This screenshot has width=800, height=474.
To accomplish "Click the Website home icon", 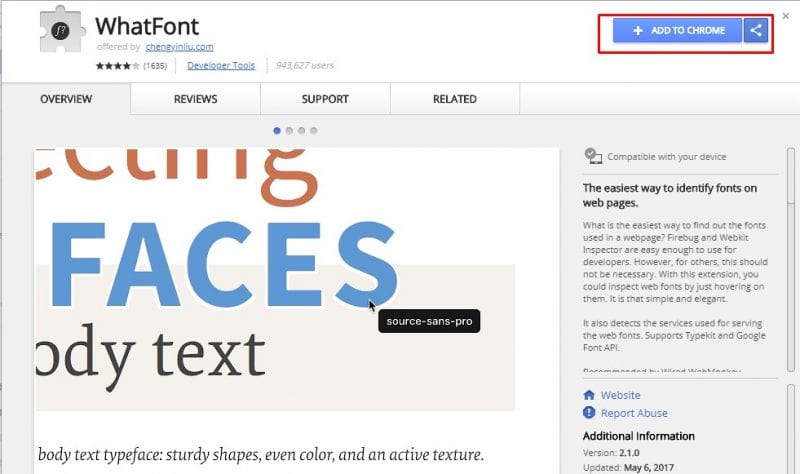I will tap(589, 395).
